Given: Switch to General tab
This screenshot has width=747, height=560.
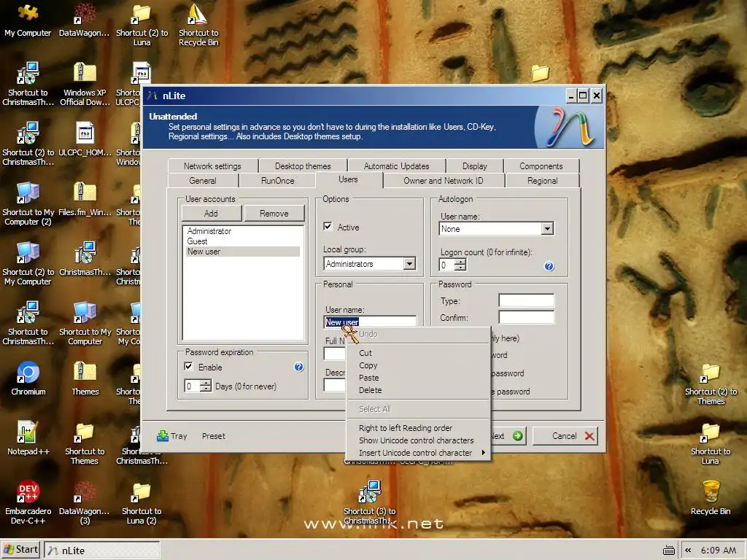Looking at the screenshot, I should point(203,181).
